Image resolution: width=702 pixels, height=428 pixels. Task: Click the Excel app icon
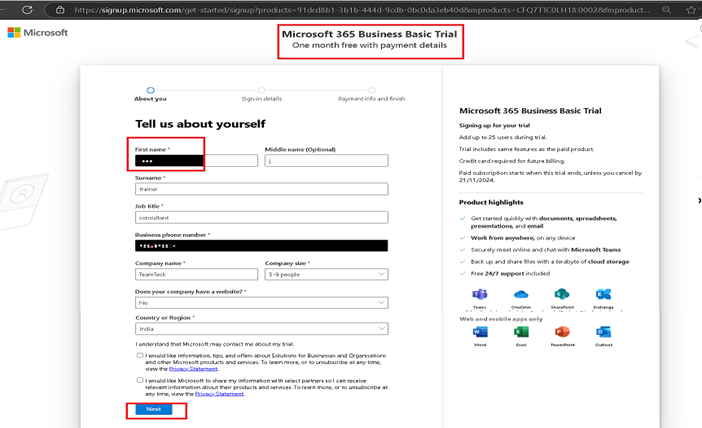coord(521,332)
